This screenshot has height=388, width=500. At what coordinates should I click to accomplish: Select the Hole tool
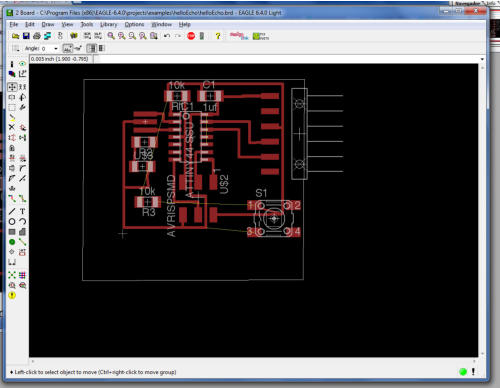click(12, 252)
